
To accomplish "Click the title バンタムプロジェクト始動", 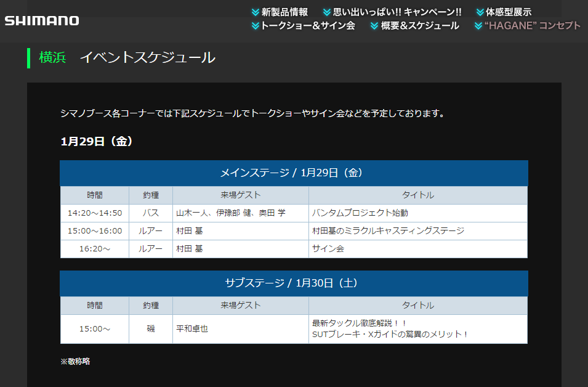I will point(360,213).
